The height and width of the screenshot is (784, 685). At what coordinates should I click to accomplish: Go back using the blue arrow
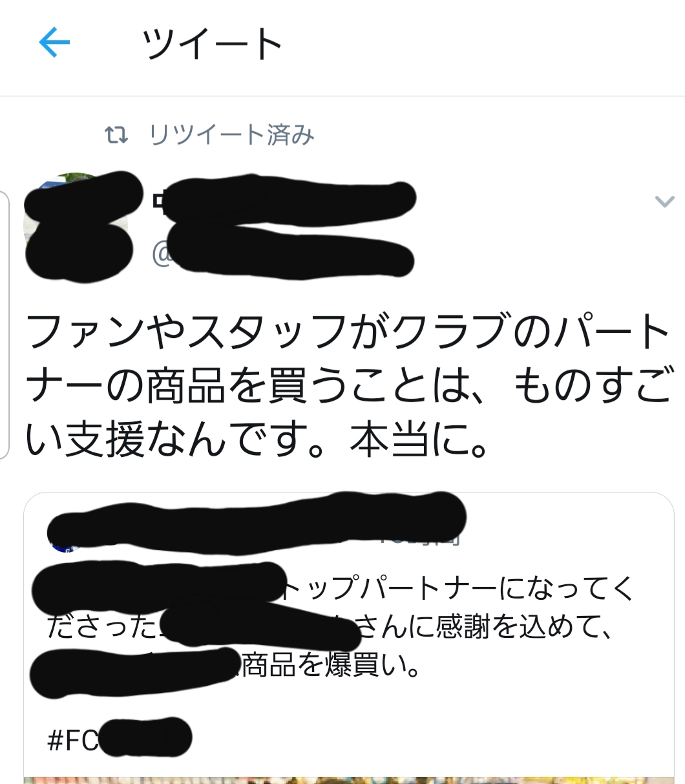pos(54,43)
